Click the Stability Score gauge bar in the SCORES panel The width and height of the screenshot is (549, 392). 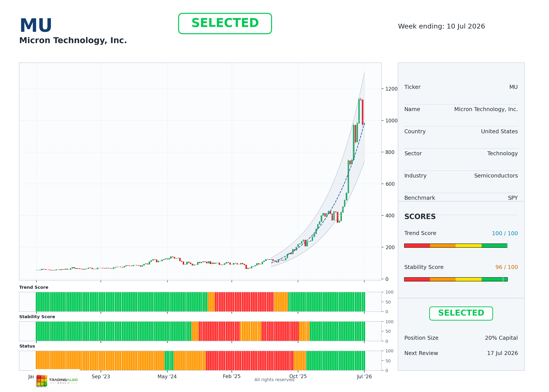point(456,279)
